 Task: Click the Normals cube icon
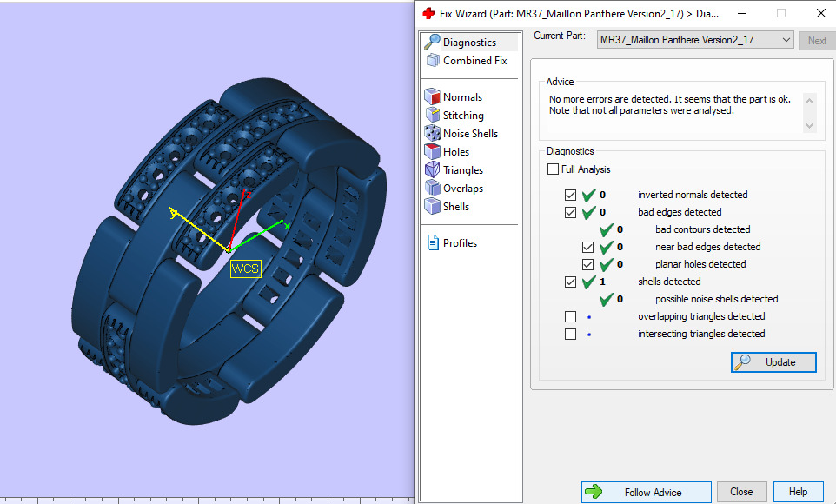coord(432,96)
